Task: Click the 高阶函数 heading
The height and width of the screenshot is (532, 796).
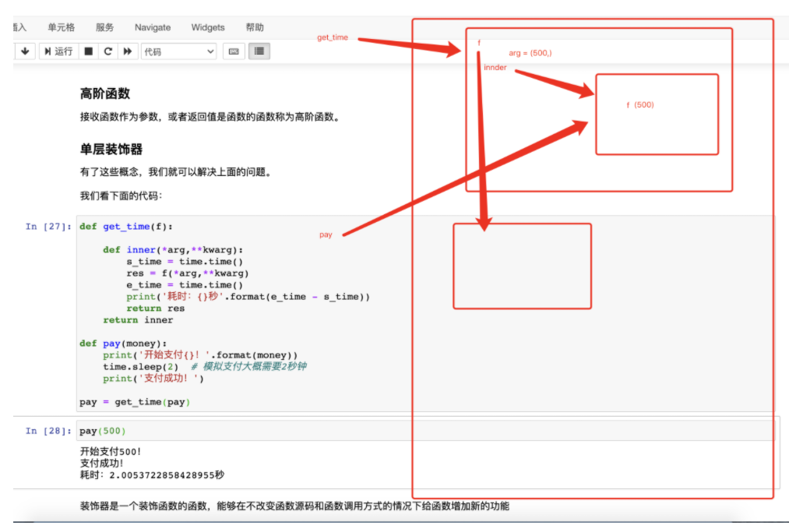Action: point(105,93)
